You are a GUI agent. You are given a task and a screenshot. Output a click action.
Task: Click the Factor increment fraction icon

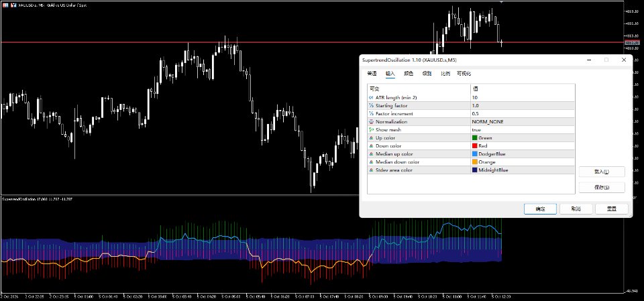[371, 114]
